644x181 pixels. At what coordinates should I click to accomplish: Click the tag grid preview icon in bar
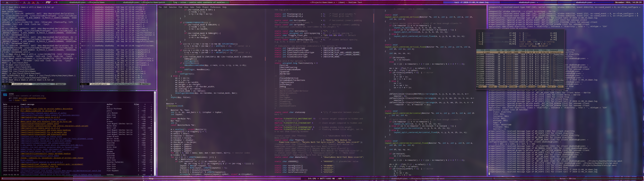tap(48, 3)
